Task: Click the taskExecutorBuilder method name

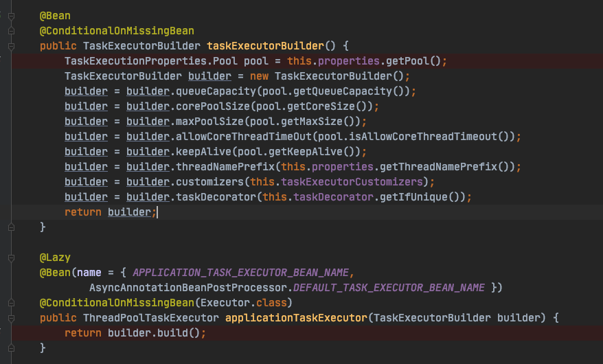Action: pyautogui.click(x=265, y=46)
